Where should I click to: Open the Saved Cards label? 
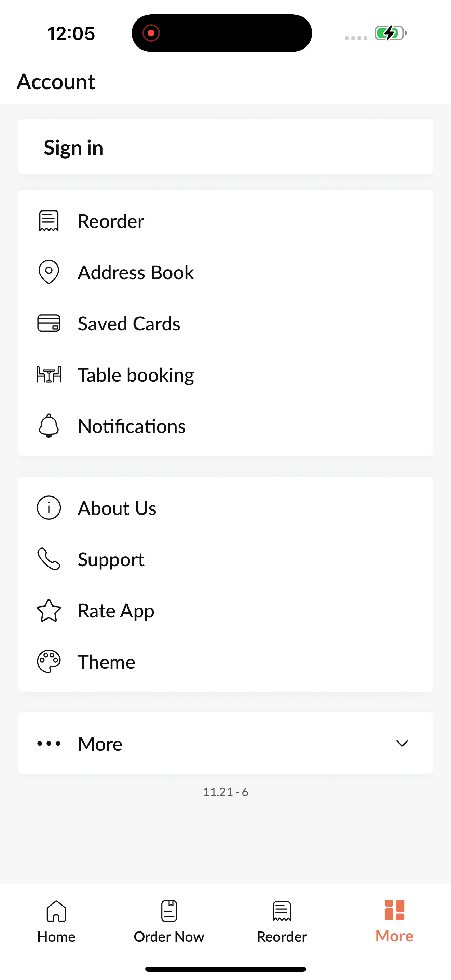coord(129,324)
